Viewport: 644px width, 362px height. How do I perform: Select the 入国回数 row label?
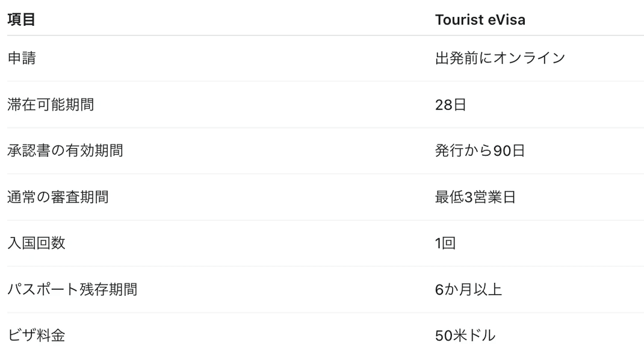(36, 243)
